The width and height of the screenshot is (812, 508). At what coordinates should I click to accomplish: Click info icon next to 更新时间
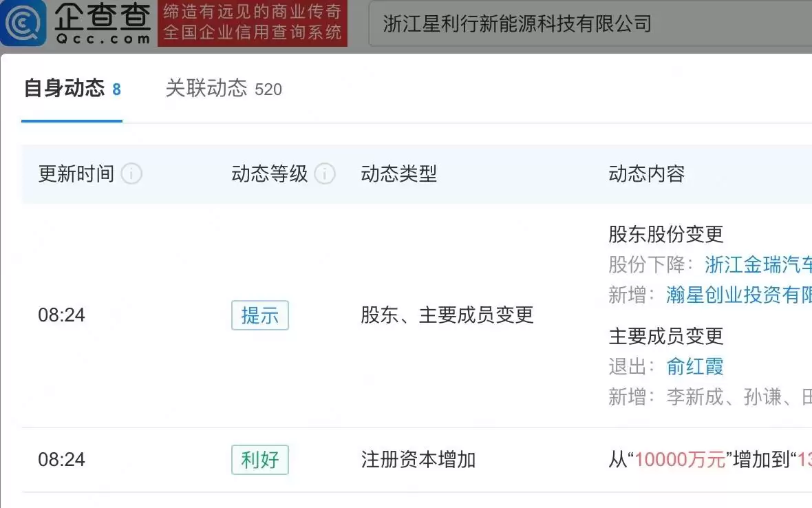pyautogui.click(x=131, y=173)
